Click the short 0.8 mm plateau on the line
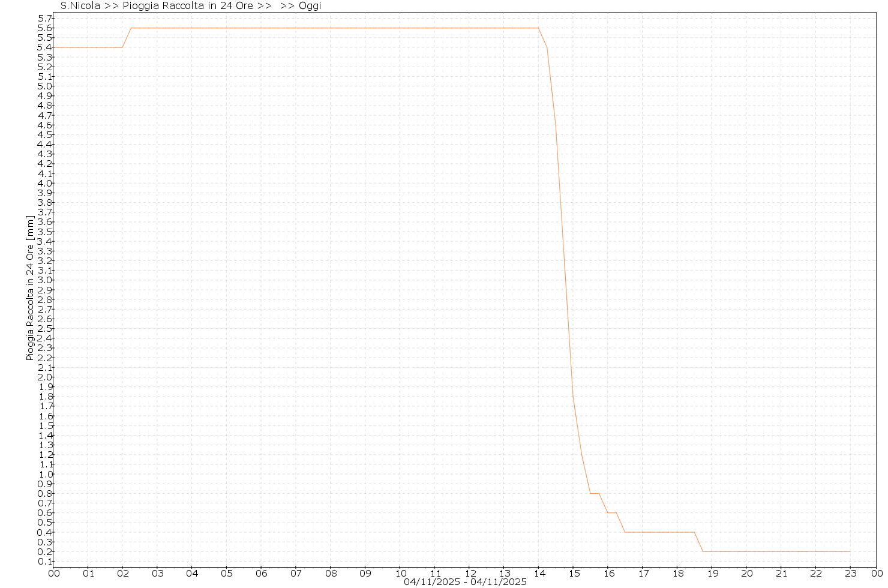This screenshot has height=588, width=888. [595, 493]
